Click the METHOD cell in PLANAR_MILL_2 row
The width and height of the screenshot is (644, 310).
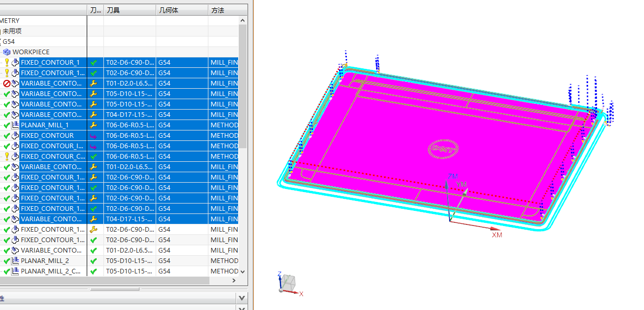click(224, 261)
